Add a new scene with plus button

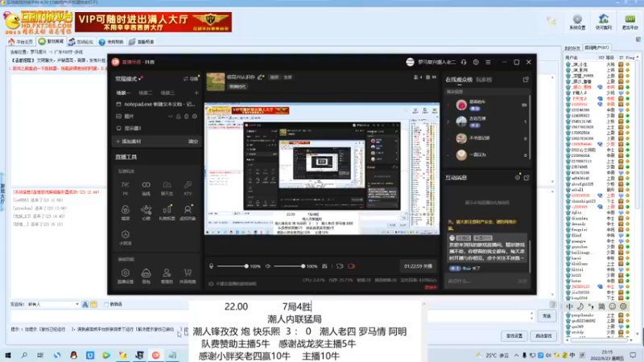(x=196, y=93)
